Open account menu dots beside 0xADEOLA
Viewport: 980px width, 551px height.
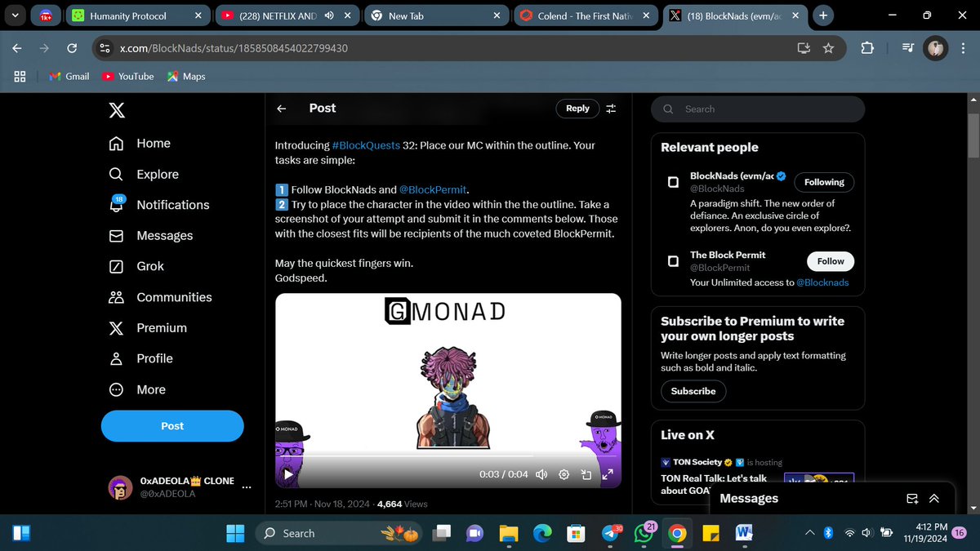coord(247,487)
